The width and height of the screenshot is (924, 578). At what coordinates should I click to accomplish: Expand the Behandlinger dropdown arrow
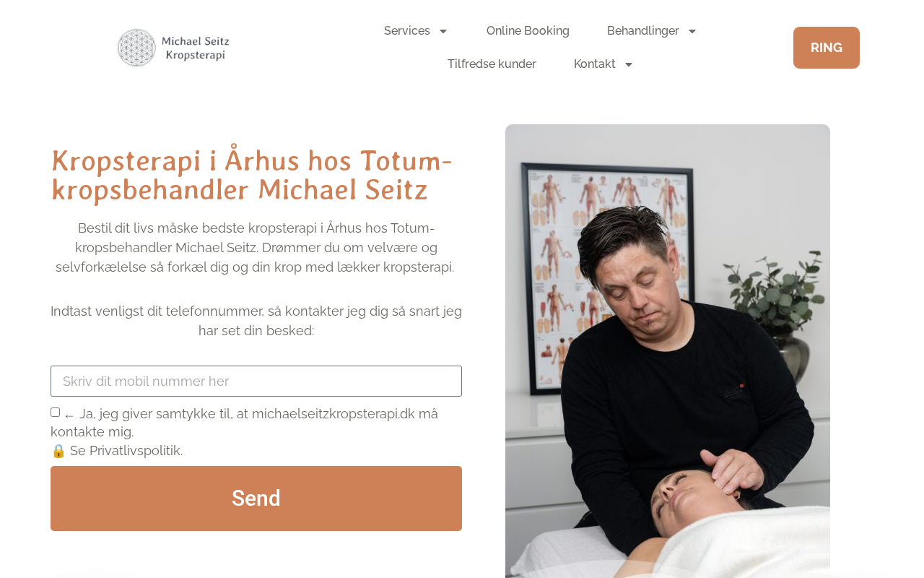(692, 31)
